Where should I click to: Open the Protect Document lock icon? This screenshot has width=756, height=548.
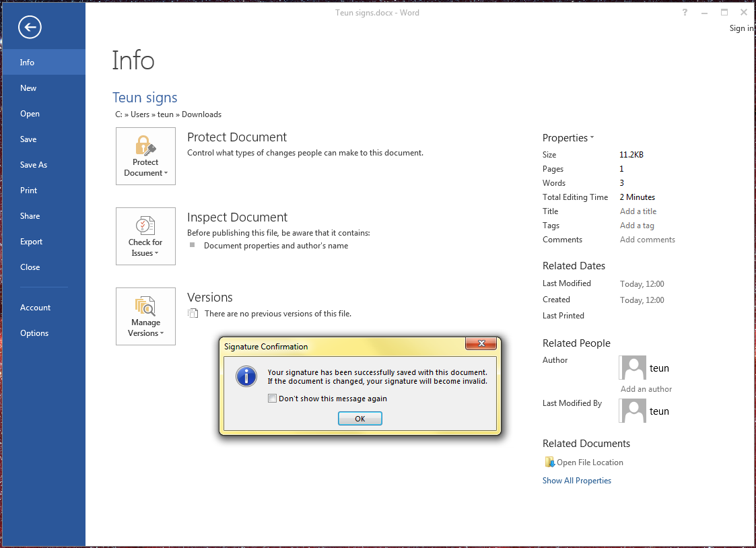(145, 145)
